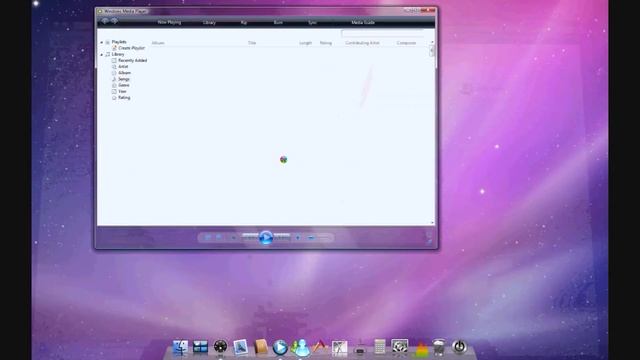Image resolution: width=640 pixels, height=360 pixels.
Task: Open the Trash in the dock
Action: tap(439, 348)
